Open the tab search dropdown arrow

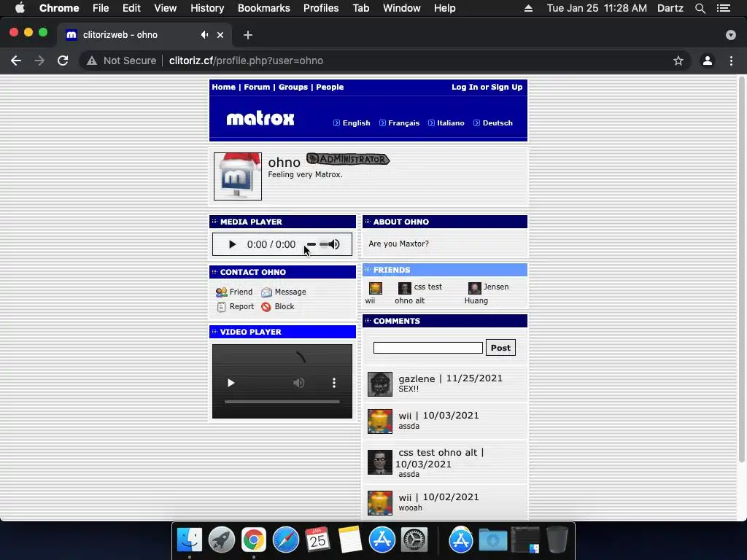tap(731, 35)
